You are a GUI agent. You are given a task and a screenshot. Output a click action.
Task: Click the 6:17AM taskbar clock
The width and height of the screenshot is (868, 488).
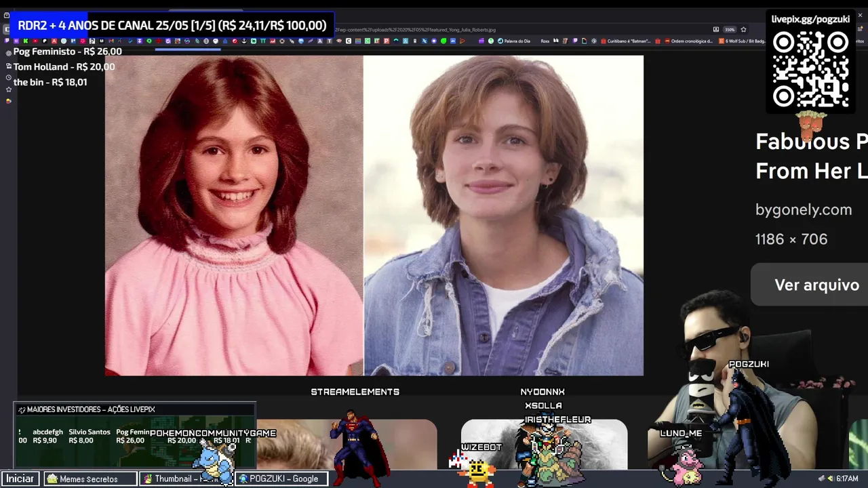pyautogui.click(x=848, y=479)
